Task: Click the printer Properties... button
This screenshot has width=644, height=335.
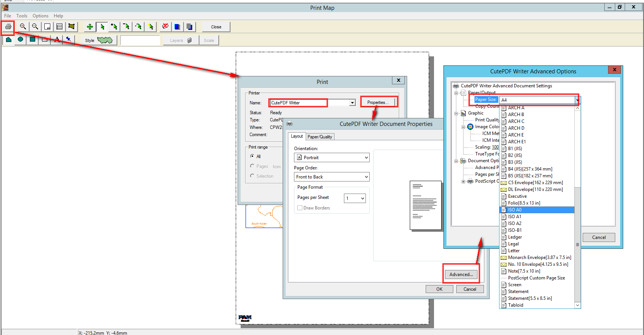Action: point(378,102)
